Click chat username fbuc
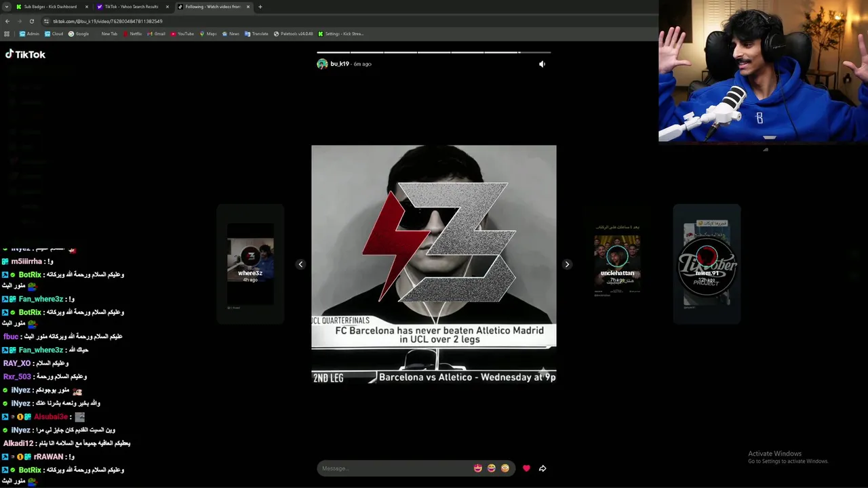The height and width of the screenshot is (488, 868). coord(10,336)
